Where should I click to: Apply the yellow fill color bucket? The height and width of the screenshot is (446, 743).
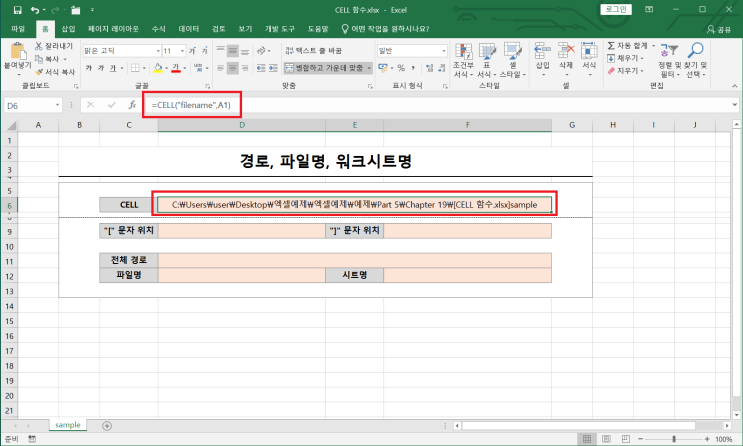(x=158, y=68)
